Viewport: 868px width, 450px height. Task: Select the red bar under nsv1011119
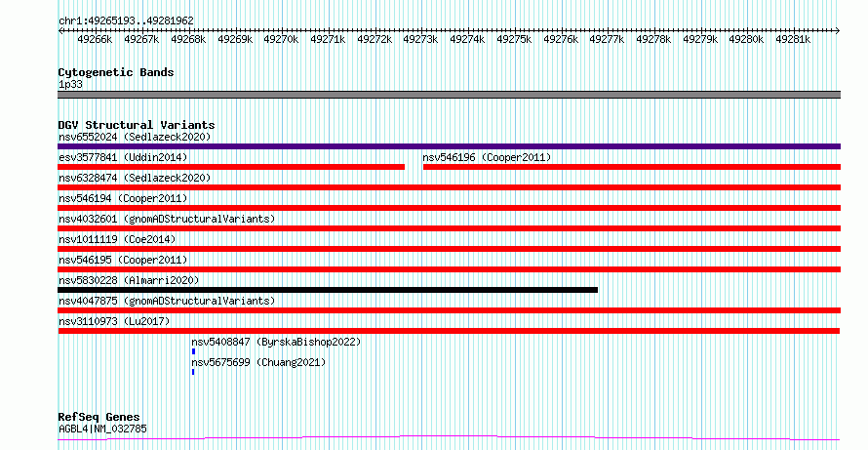coord(449,249)
